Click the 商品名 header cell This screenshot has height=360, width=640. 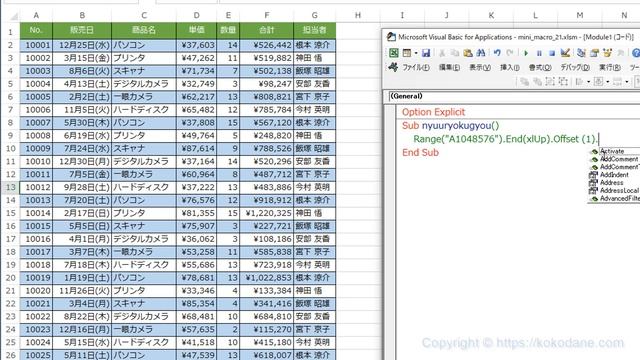coord(144,30)
